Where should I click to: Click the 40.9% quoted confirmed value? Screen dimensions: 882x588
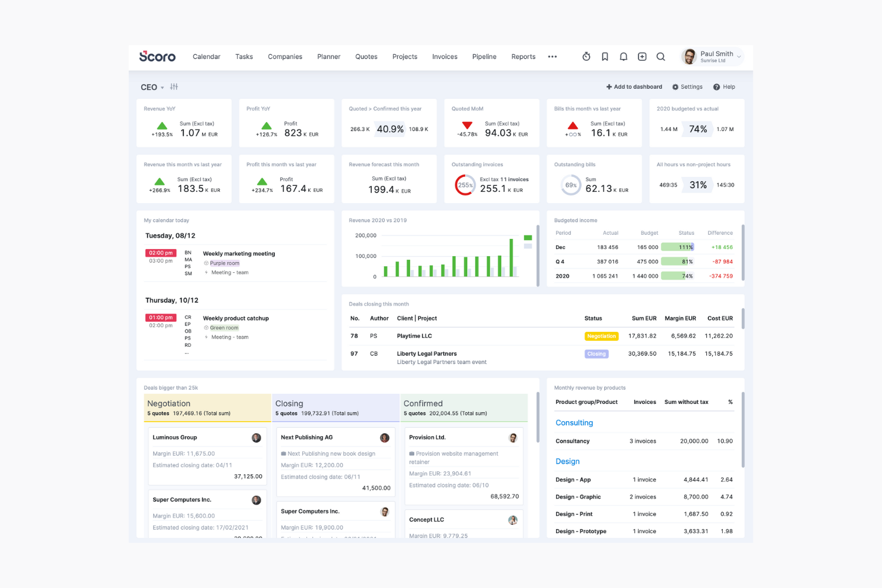pyautogui.click(x=390, y=129)
